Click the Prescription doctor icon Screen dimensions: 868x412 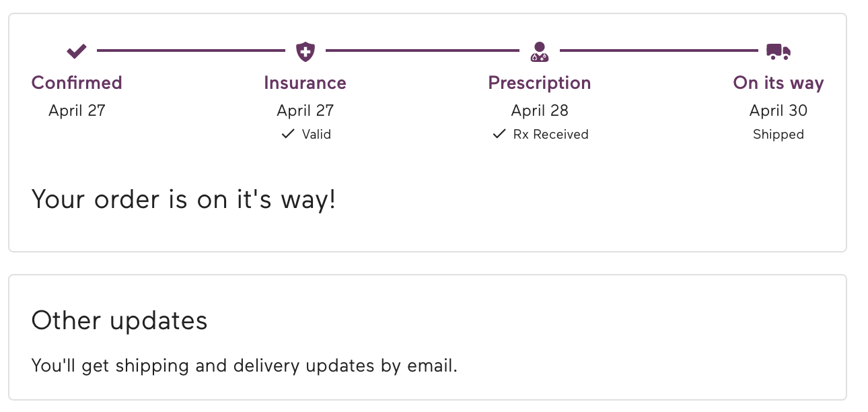click(x=540, y=50)
